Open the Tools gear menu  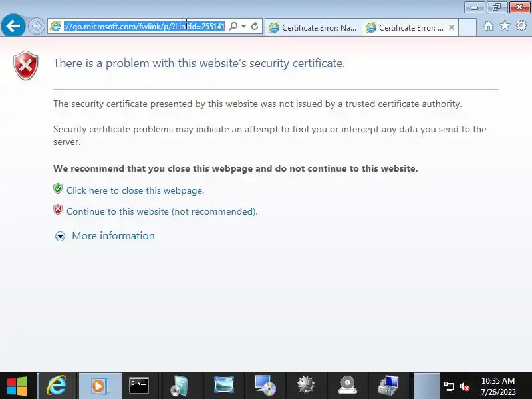coord(521,25)
